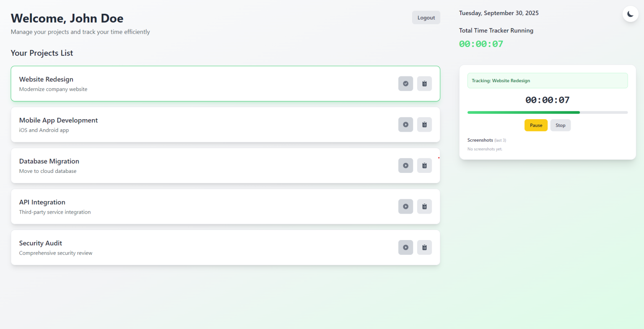The height and width of the screenshot is (329, 644).
Task: Click the Tracking: Website Redesign banner
Action: [547, 80]
